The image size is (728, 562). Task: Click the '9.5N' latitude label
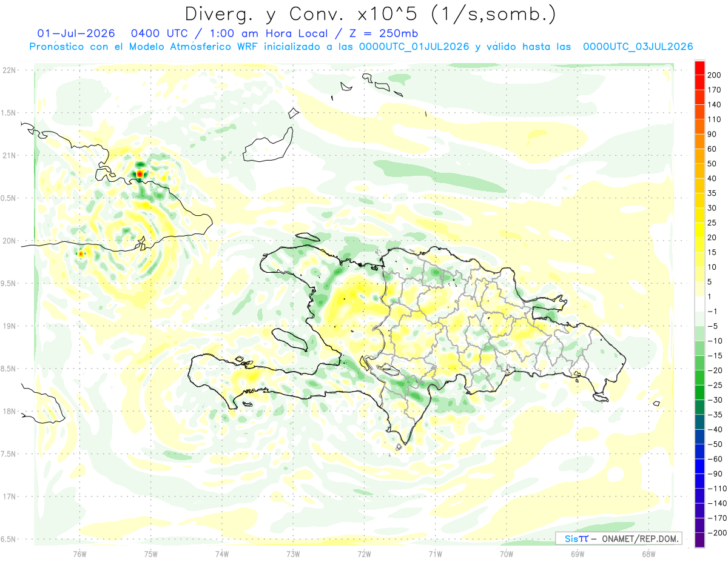(8, 283)
